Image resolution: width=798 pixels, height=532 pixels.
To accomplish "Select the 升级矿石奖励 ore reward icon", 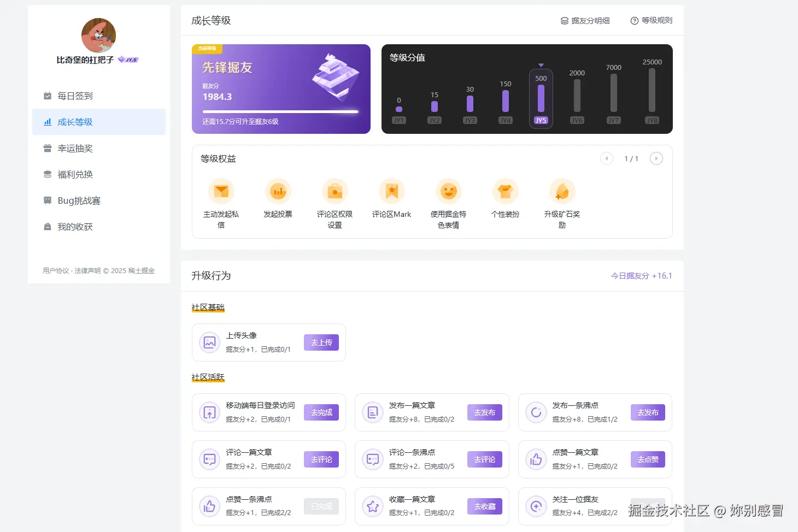I will (x=562, y=191).
